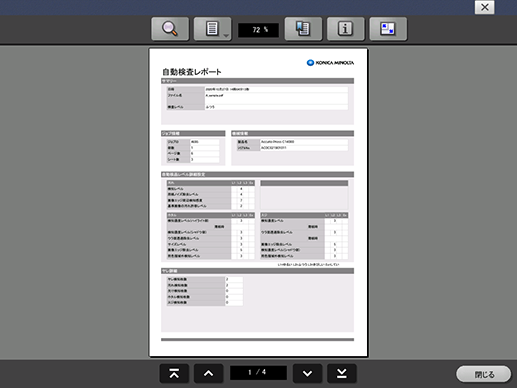Screen dimensions: 517x388
Task: Click the 72 % zoom percentage field
Action: (x=258, y=30)
